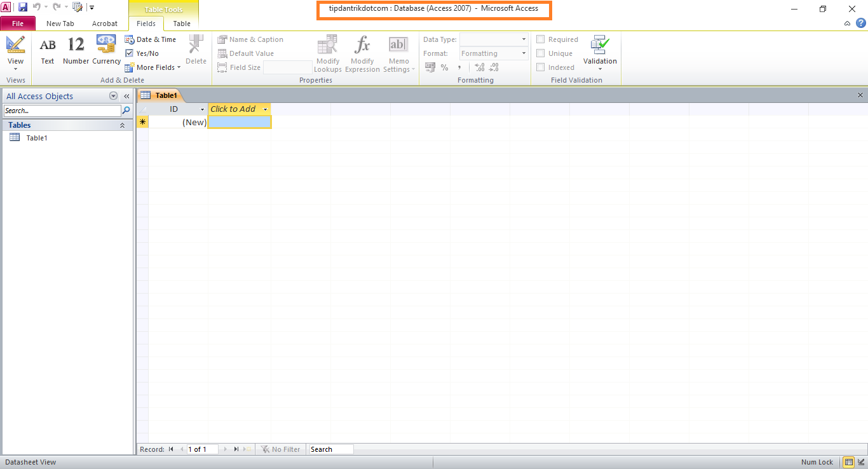The image size is (868, 469).
Task: Add a Date & Time field
Action: 151,39
